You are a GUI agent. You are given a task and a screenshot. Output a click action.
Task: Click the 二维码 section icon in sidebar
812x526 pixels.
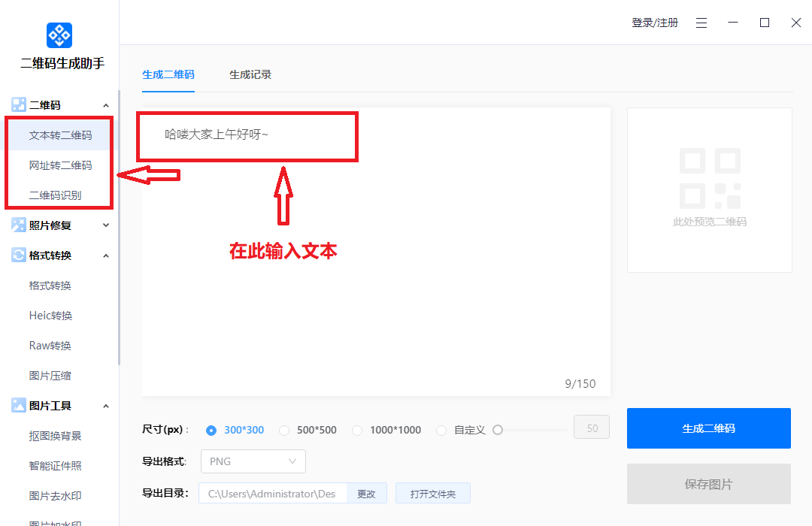tap(19, 105)
